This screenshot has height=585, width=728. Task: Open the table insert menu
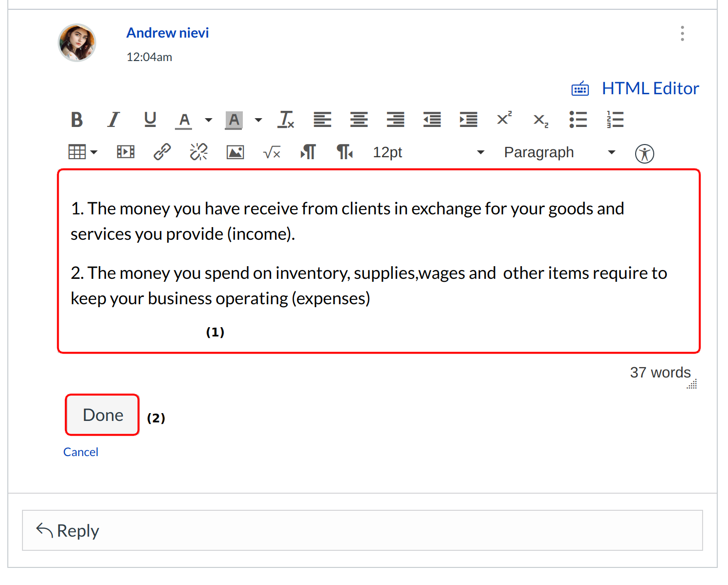83,152
